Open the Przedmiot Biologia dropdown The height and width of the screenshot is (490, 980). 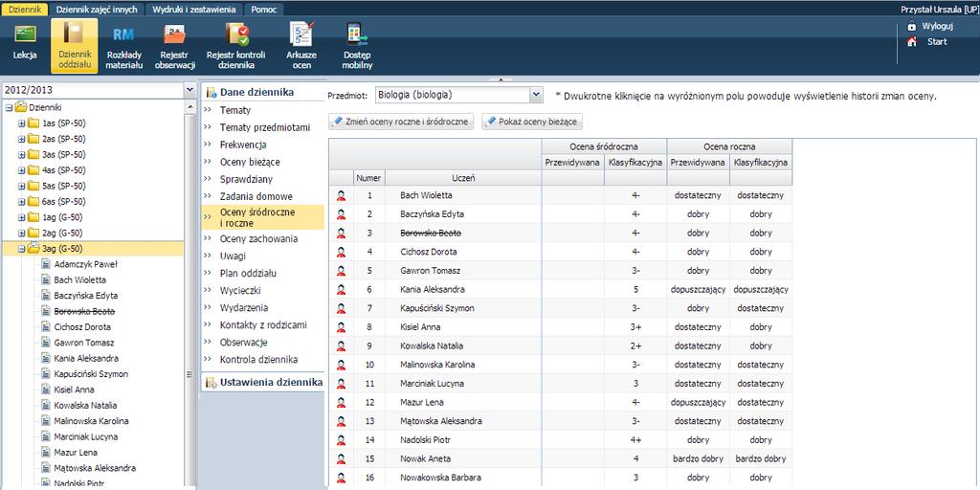click(x=536, y=95)
